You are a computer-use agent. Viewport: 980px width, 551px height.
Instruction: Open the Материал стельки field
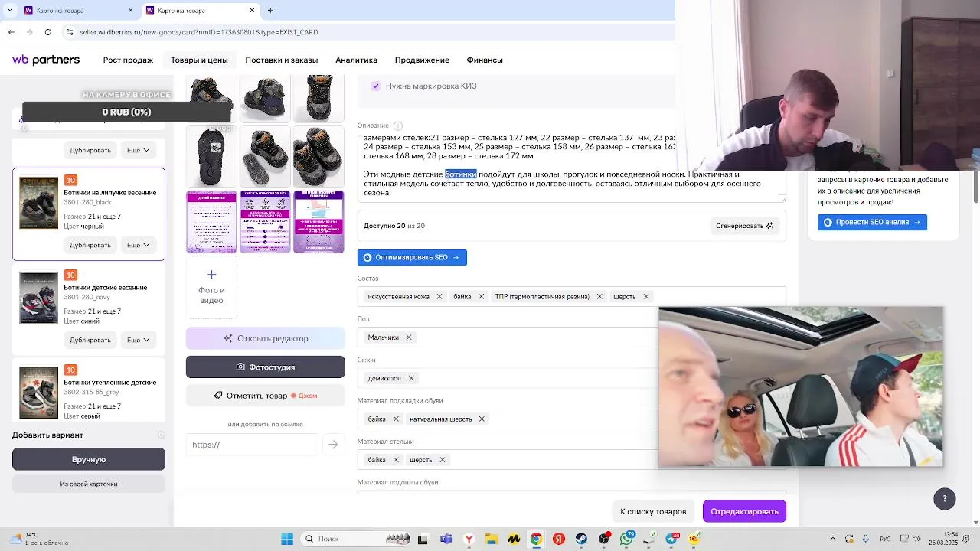coord(571,460)
